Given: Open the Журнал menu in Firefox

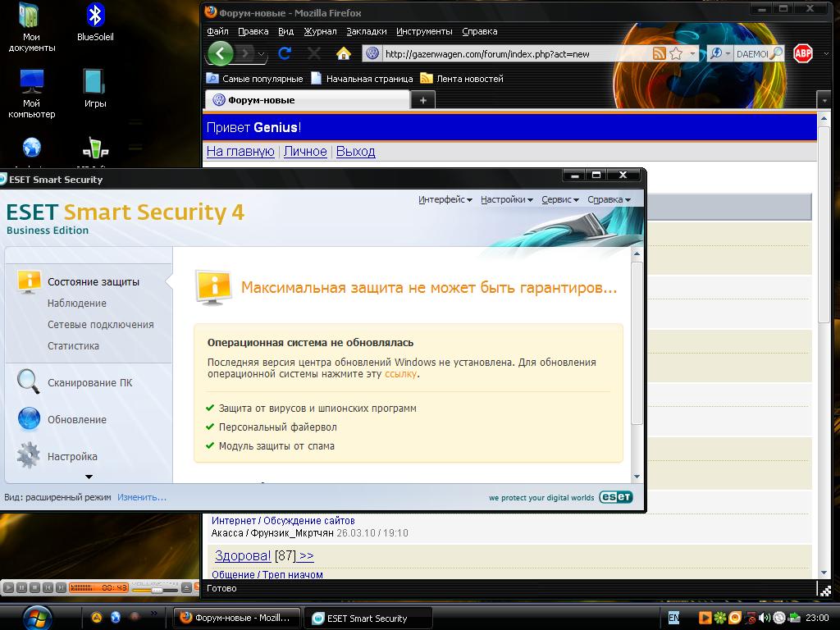Looking at the screenshot, I should pyautogui.click(x=320, y=31).
